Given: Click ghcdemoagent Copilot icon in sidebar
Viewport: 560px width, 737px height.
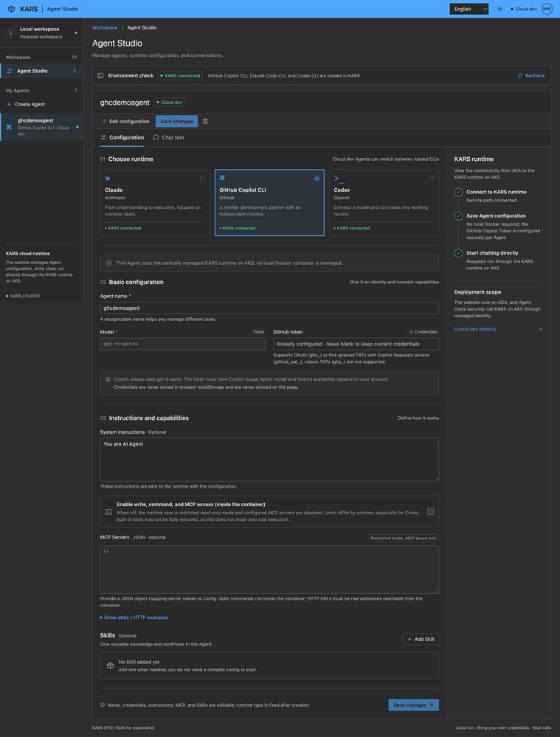Looking at the screenshot, I should click(9, 127).
